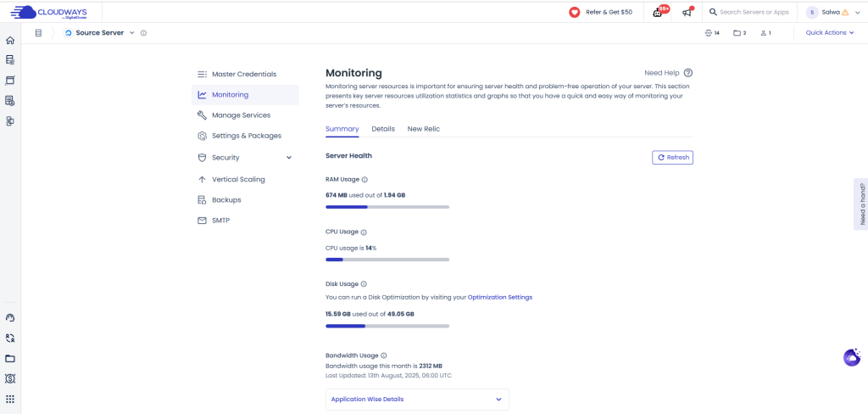Open the Home icon in the left sidebar

click(x=10, y=41)
